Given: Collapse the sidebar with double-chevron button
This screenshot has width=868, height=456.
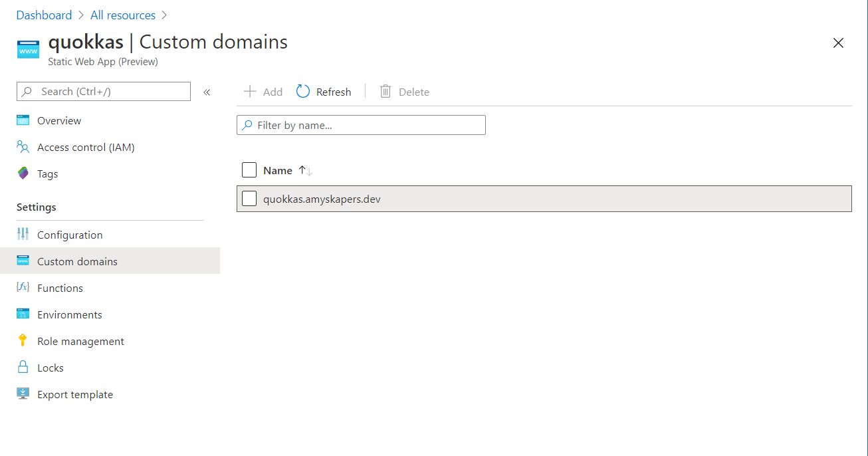Looking at the screenshot, I should 207,92.
